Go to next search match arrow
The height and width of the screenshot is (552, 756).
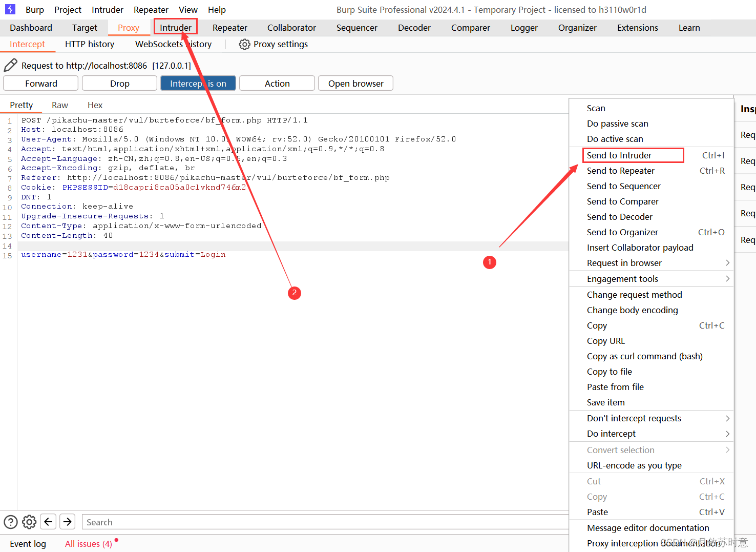click(68, 522)
